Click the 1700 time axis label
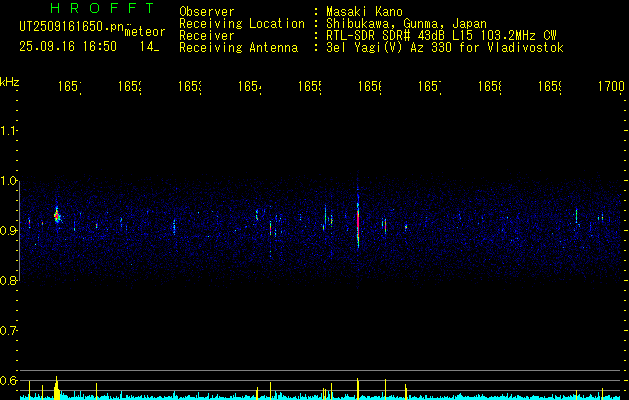 click(611, 86)
